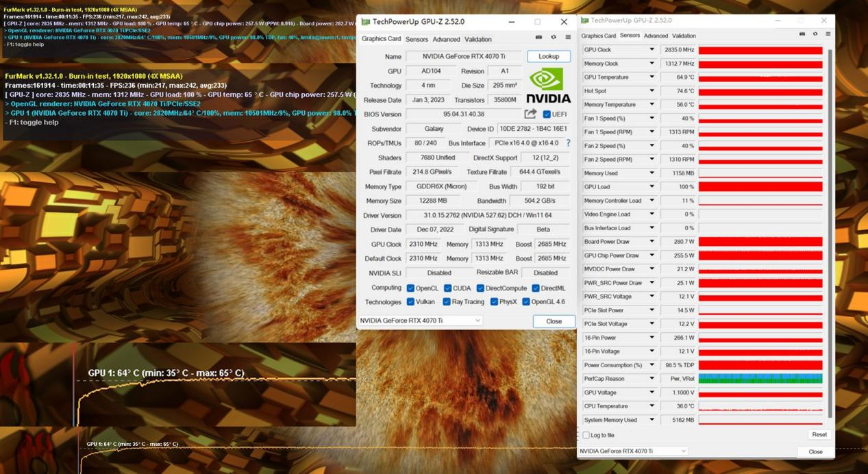Click GPU-Z app icon in Sensors window title bar
Image resolution: width=868 pixels, height=474 pixels.
point(584,21)
